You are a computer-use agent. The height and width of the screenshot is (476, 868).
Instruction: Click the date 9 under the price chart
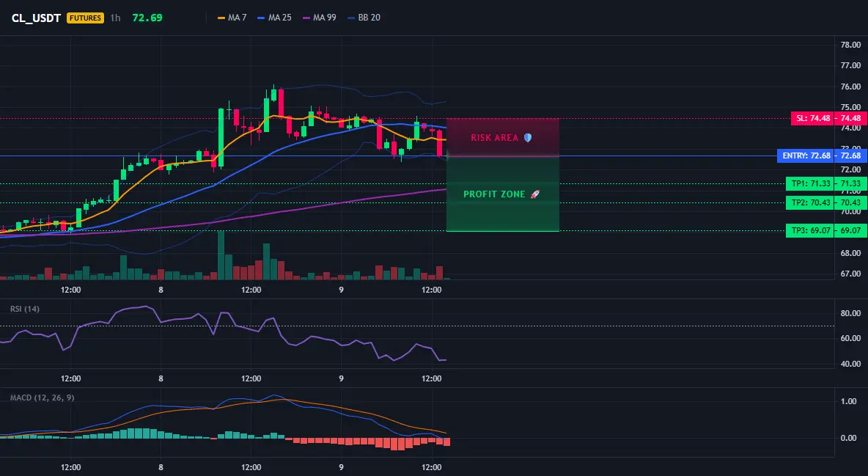pos(341,290)
